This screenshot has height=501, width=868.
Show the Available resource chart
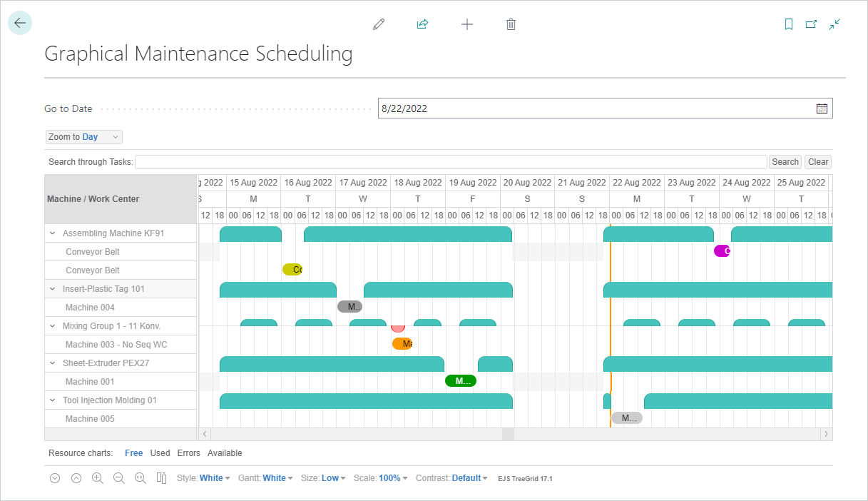[x=225, y=452]
